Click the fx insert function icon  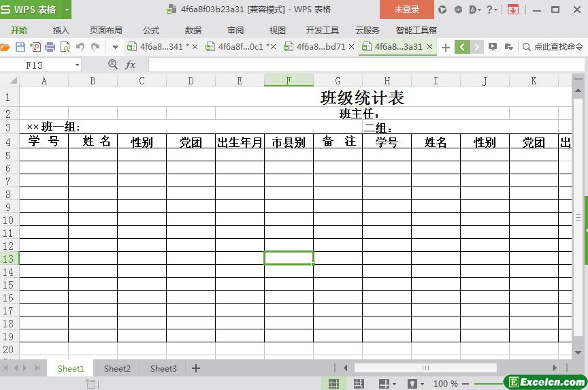130,65
